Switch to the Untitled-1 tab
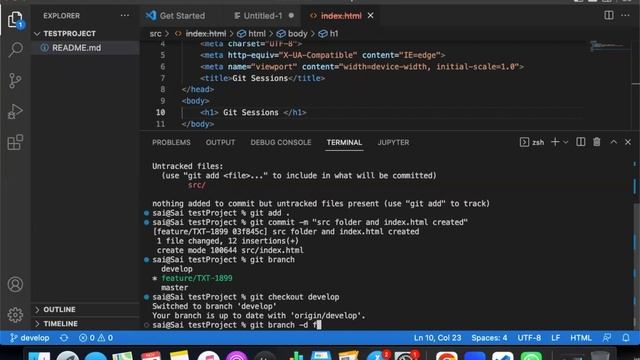Viewport: 640px width, 360px height. pos(263,16)
